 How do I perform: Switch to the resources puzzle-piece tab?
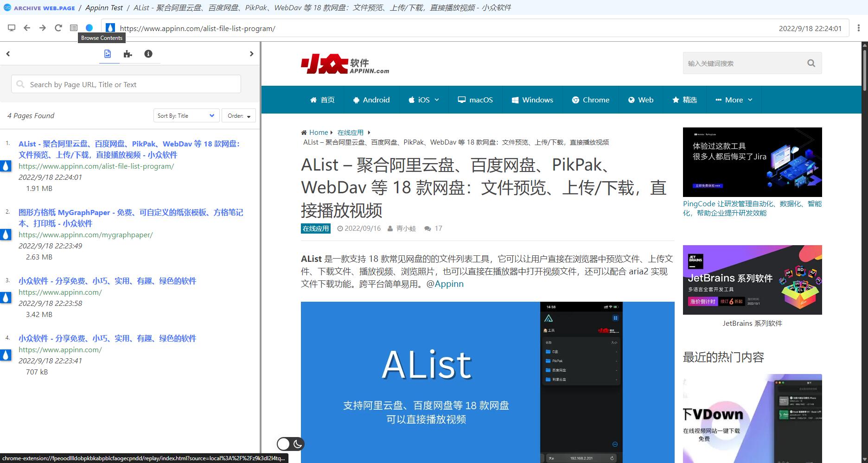[x=128, y=54]
